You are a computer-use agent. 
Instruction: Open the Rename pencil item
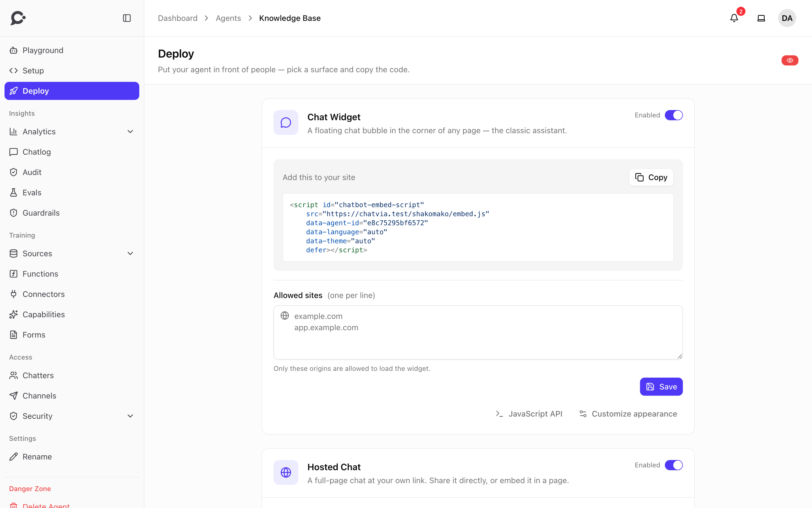click(x=72, y=457)
